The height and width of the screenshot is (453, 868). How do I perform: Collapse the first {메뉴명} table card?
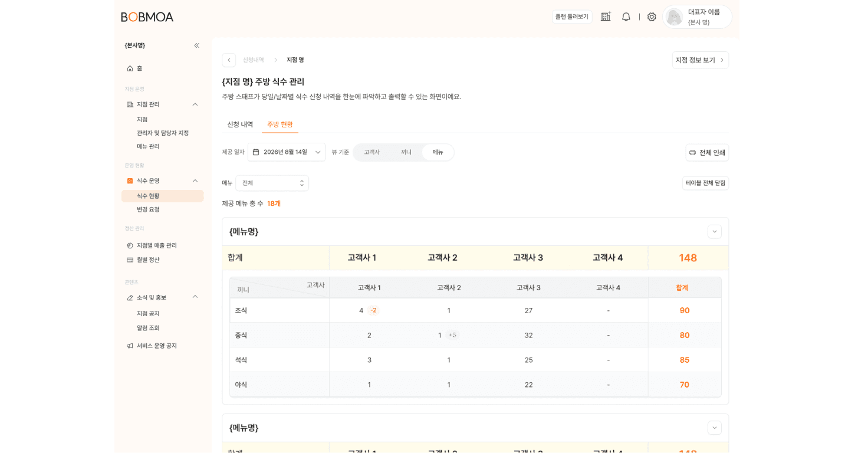(x=715, y=232)
